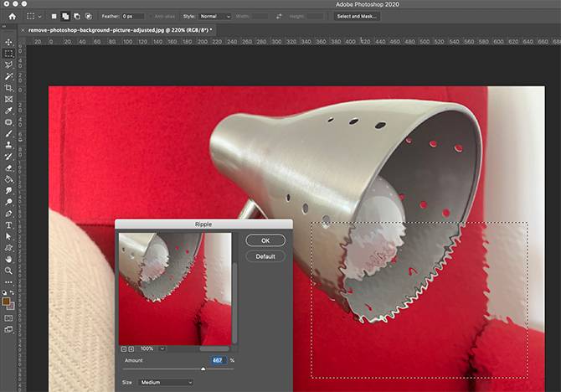Select the Eyedropper tool
The image size is (561, 392).
(x=9, y=110)
